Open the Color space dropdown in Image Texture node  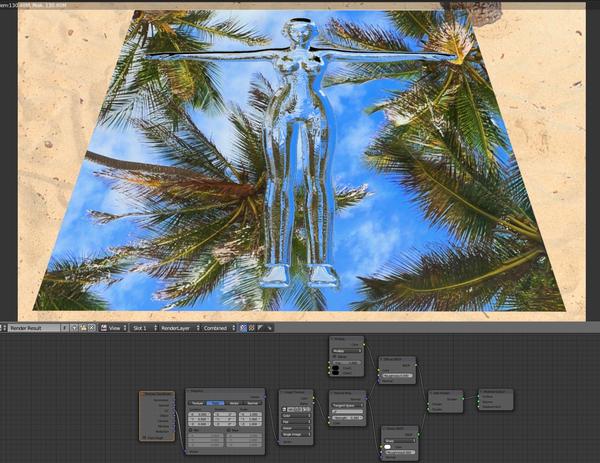point(296,416)
